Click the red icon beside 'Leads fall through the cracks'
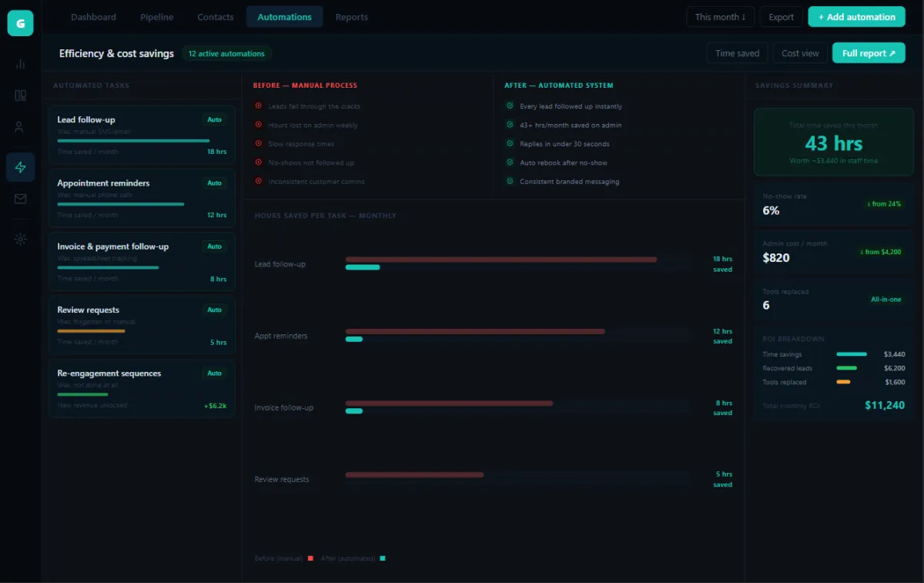924x583 pixels. [258, 106]
